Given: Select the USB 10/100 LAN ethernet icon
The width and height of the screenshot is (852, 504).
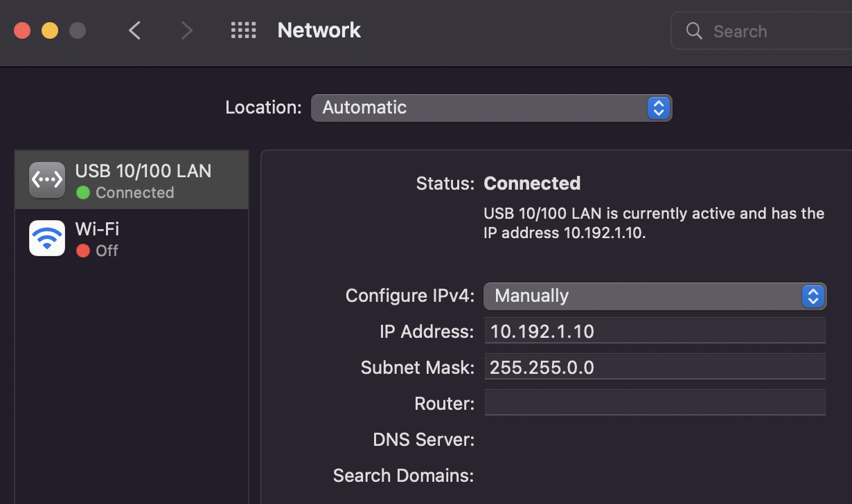Looking at the screenshot, I should 47,180.
